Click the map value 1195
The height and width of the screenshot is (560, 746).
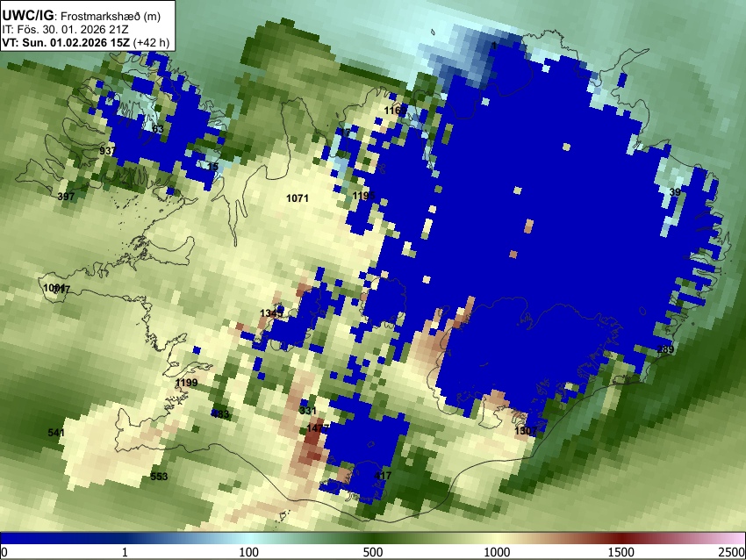pos(363,196)
